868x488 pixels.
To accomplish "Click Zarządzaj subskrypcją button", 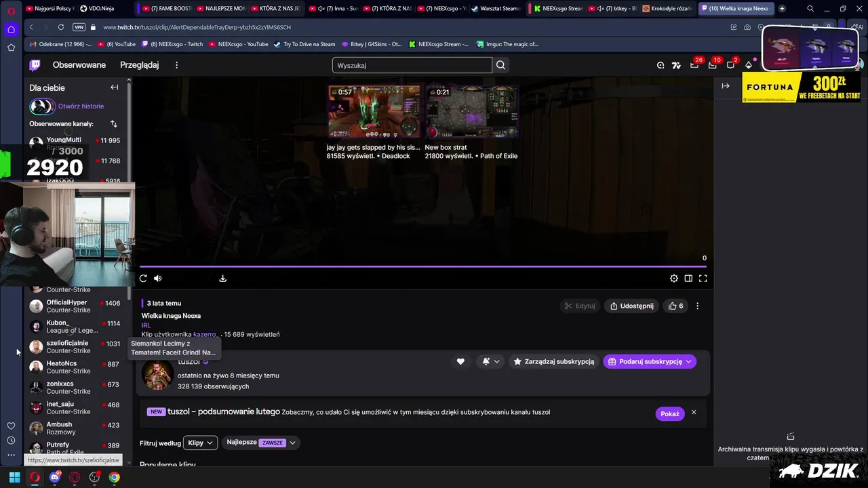I will (554, 361).
